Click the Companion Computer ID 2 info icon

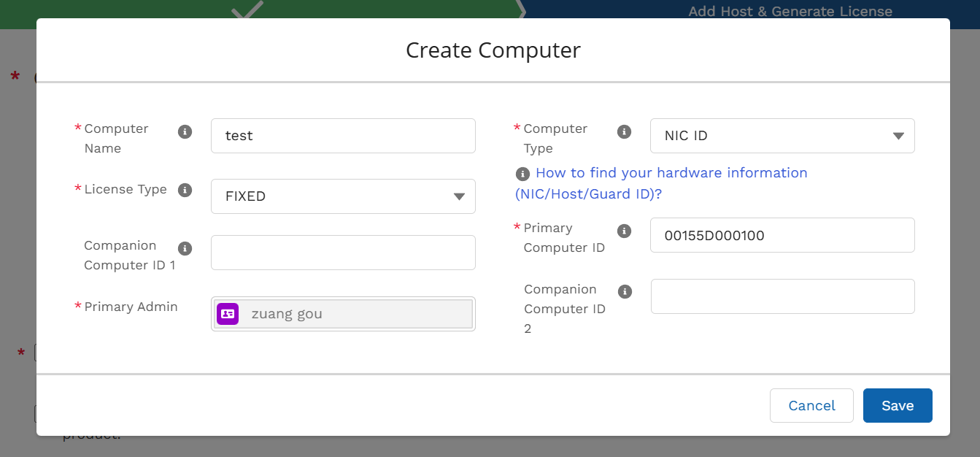click(x=624, y=291)
